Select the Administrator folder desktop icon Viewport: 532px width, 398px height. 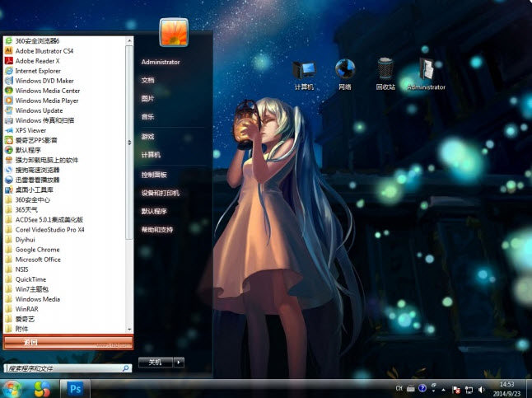tap(426, 74)
